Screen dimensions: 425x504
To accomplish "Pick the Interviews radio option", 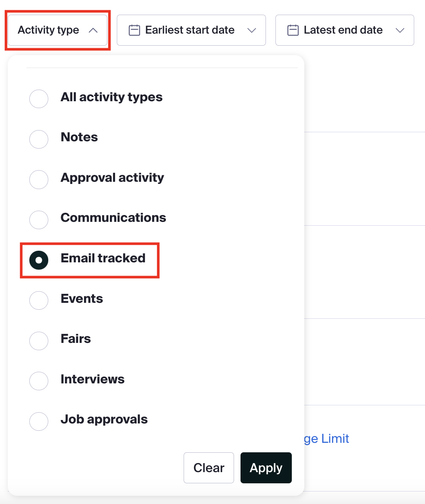I will click(39, 381).
